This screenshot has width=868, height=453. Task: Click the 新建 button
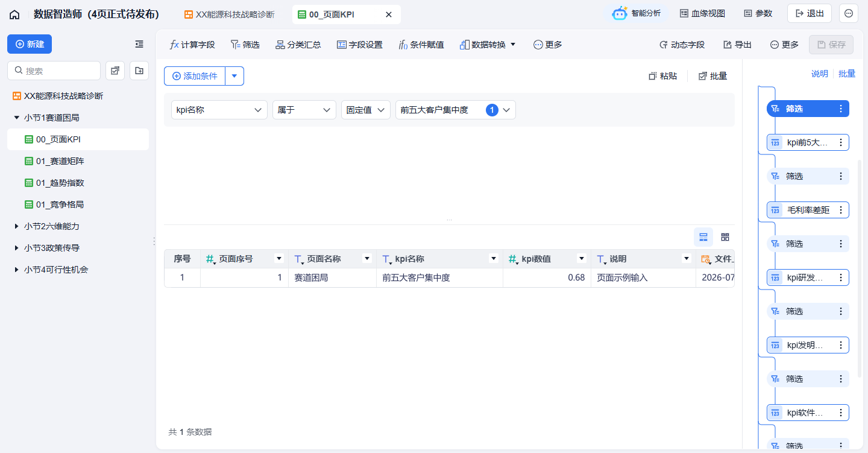click(x=30, y=44)
